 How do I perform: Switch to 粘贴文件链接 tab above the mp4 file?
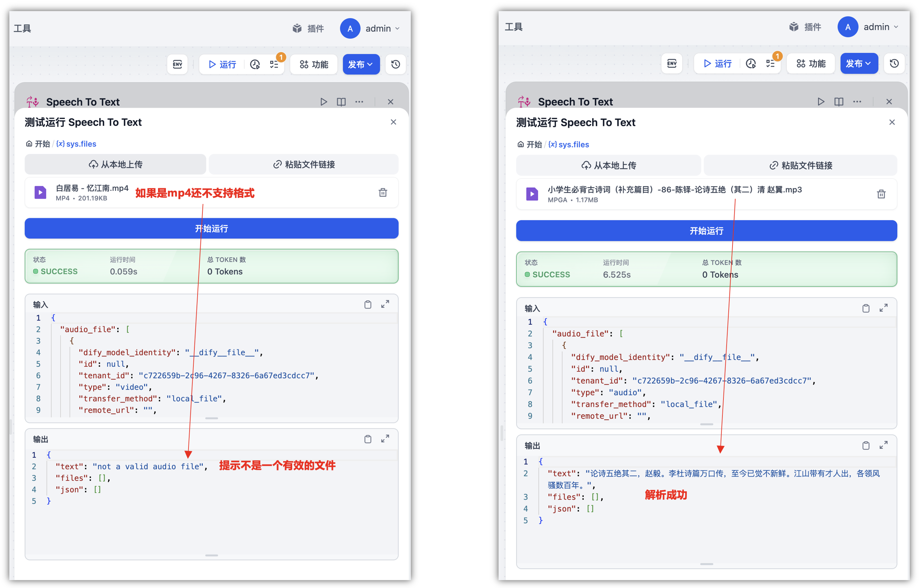tap(304, 165)
